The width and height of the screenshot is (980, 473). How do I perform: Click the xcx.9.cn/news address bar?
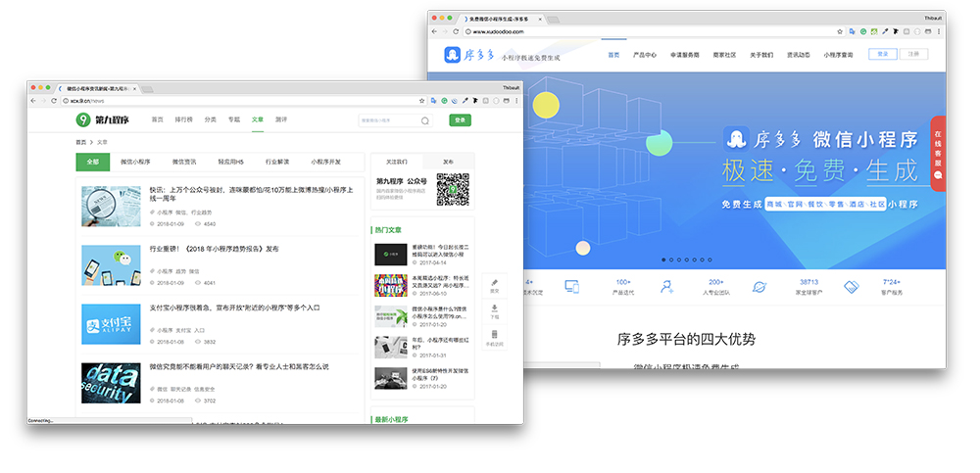(244, 101)
